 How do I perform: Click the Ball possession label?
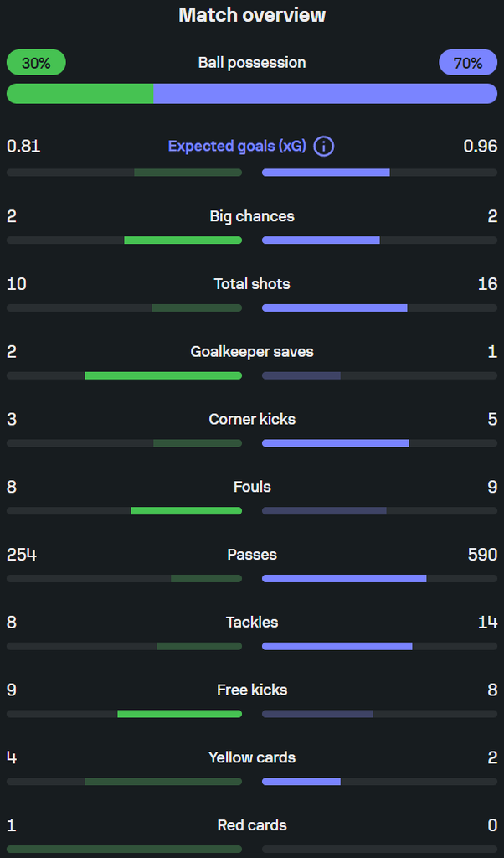pyautogui.click(x=252, y=62)
